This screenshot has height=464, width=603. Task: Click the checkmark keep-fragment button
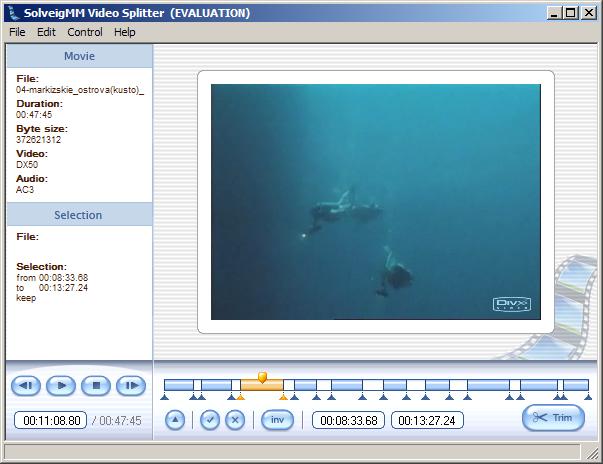coord(210,420)
